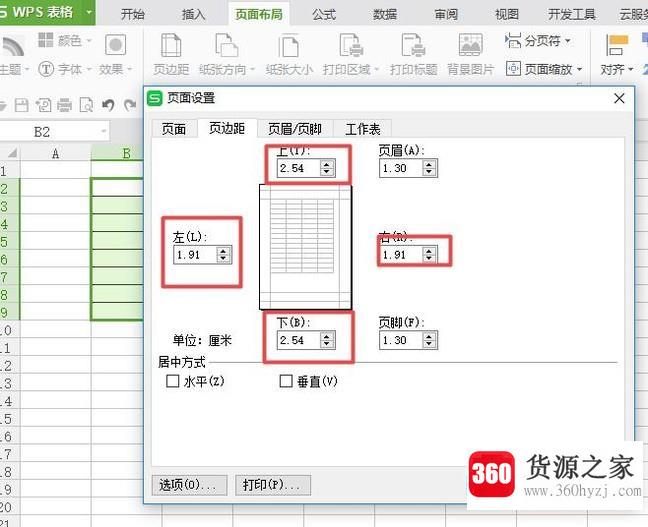Click the select-all corner of the sheet
This screenshot has width=648, height=527.
10,153
